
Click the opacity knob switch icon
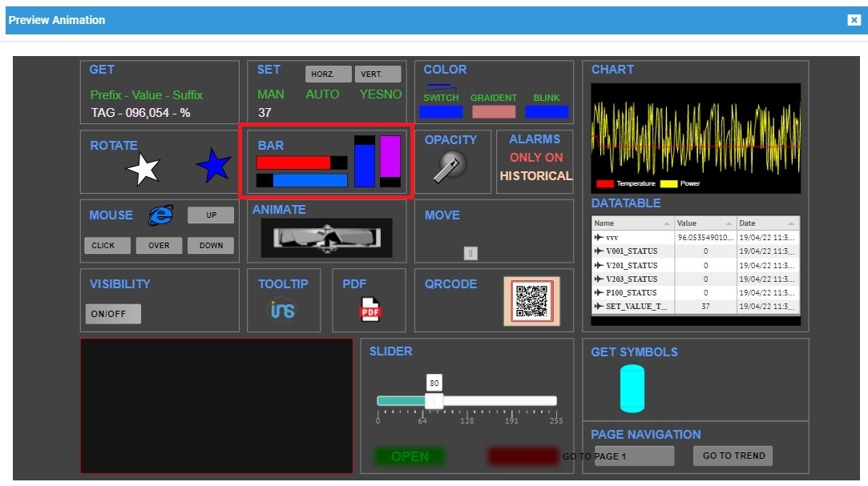tap(447, 167)
